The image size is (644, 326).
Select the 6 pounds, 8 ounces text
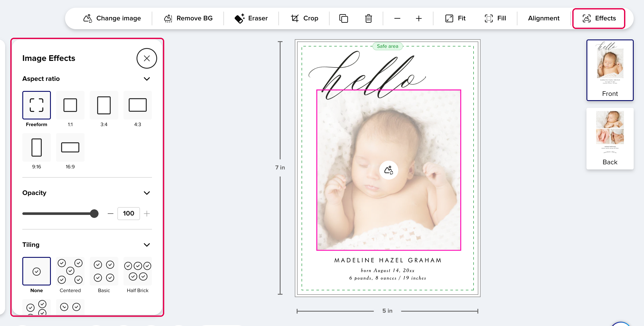click(387, 278)
